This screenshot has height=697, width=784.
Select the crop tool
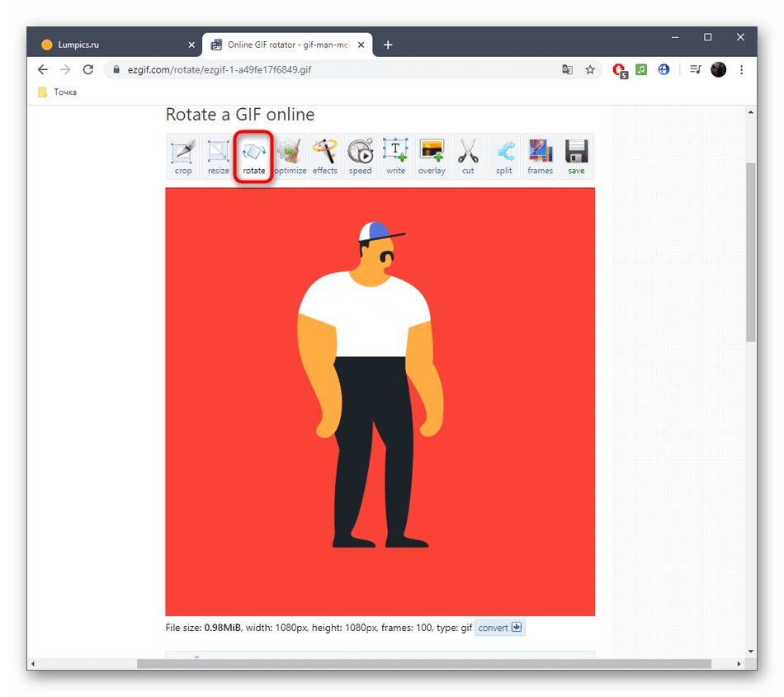tap(183, 157)
